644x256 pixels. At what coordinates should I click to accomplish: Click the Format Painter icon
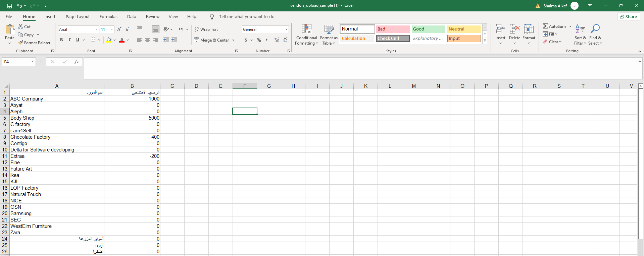pos(21,43)
